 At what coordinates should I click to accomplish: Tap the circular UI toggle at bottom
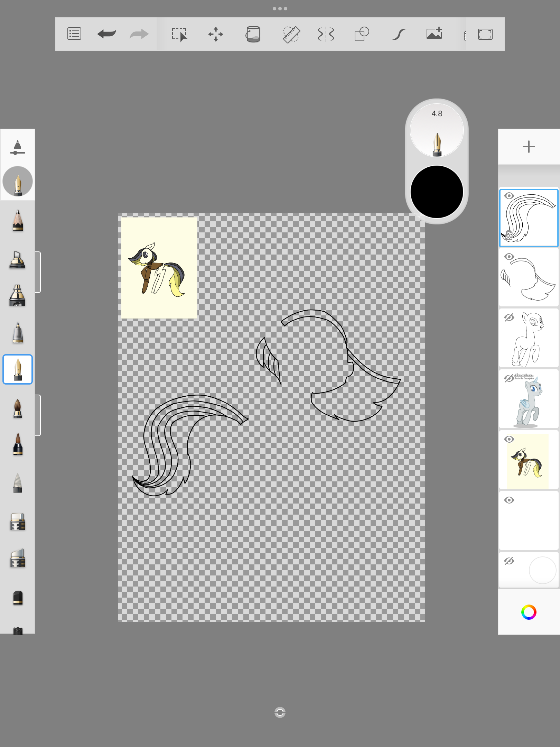click(x=280, y=712)
